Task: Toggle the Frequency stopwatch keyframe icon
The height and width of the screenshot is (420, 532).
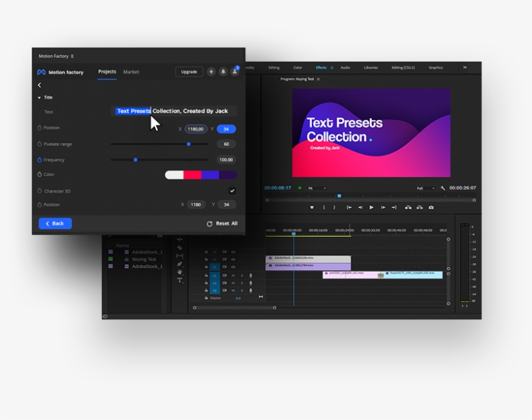Action: pyautogui.click(x=40, y=160)
